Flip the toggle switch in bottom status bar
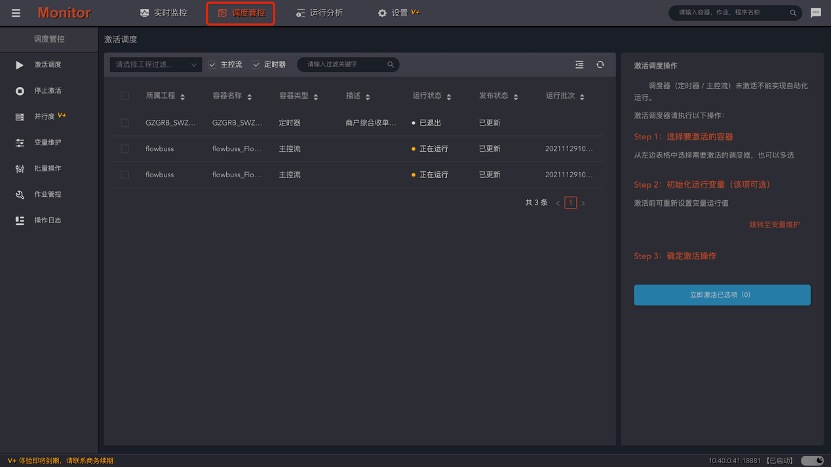 (812, 461)
